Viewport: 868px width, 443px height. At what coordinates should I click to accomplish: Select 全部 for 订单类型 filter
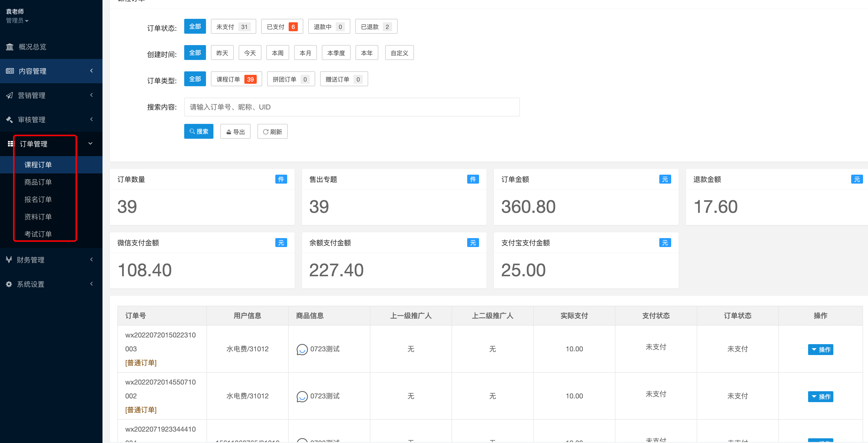[195, 79]
